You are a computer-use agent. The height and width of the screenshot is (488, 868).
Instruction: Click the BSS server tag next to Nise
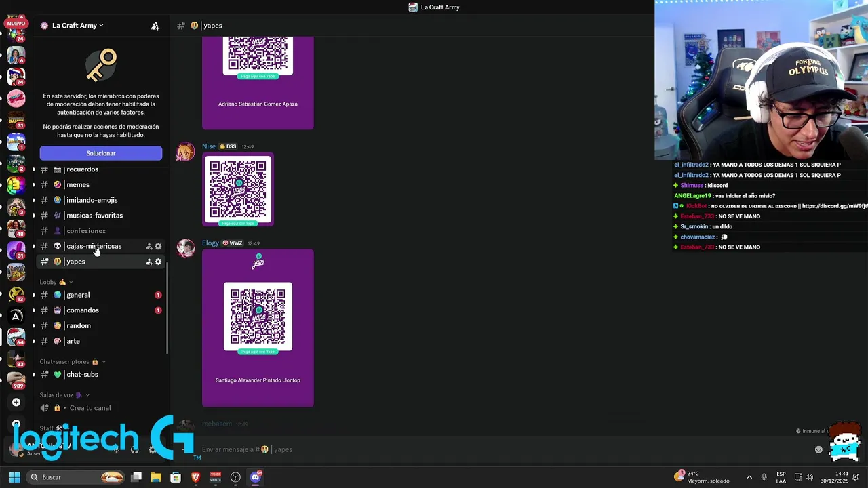[228, 146]
